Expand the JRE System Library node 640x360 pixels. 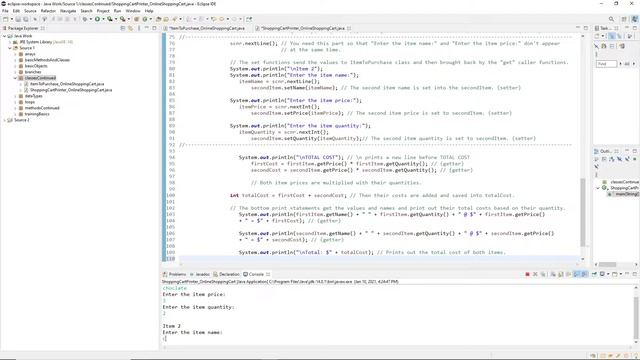(x=10, y=42)
